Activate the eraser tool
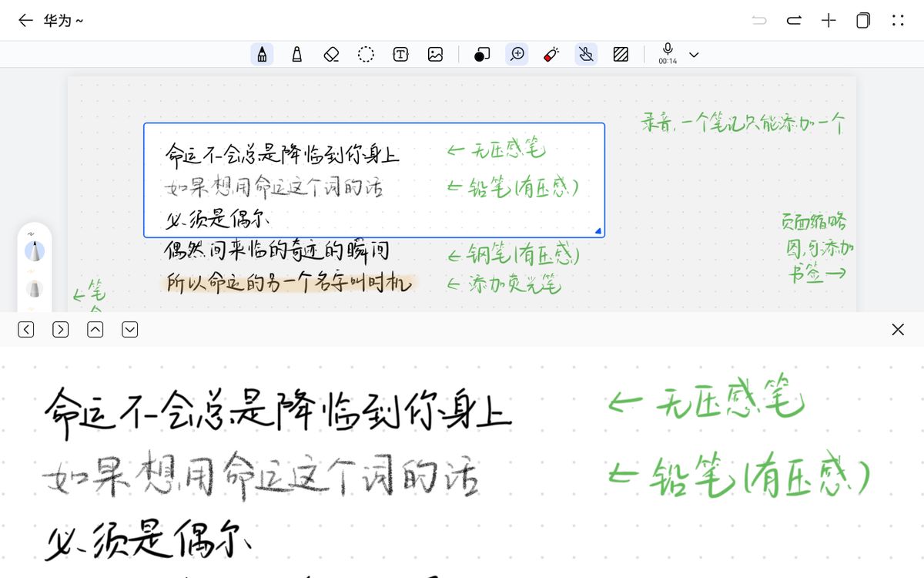 (330, 54)
